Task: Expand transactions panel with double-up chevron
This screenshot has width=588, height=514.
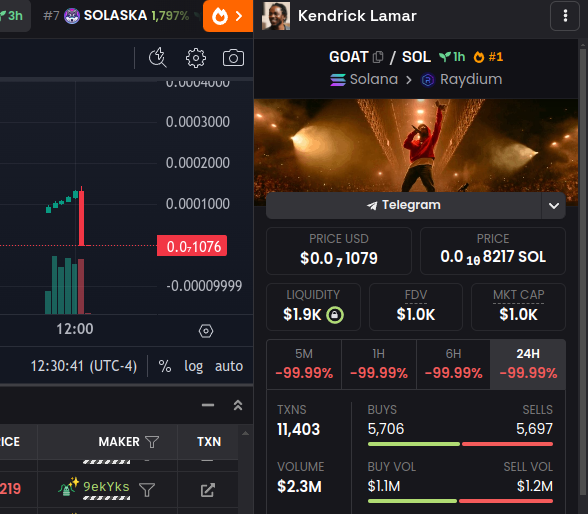Action: pyautogui.click(x=238, y=405)
